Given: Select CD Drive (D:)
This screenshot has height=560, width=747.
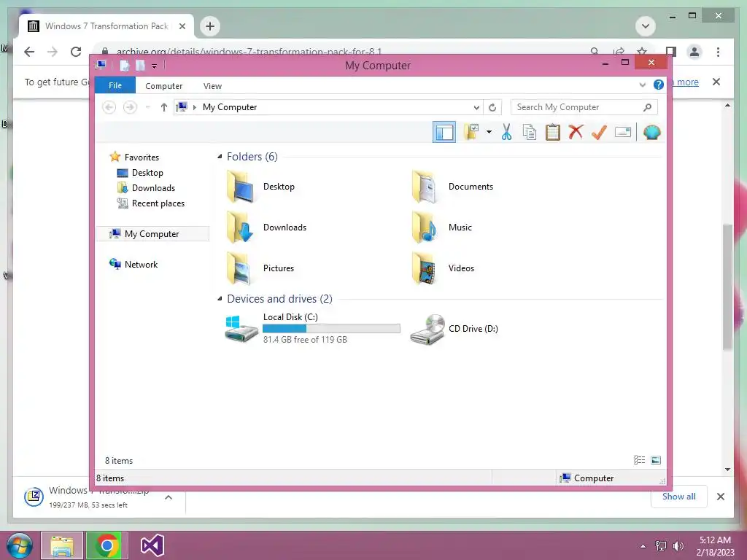Looking at the screenshot, I should point(454,329).
